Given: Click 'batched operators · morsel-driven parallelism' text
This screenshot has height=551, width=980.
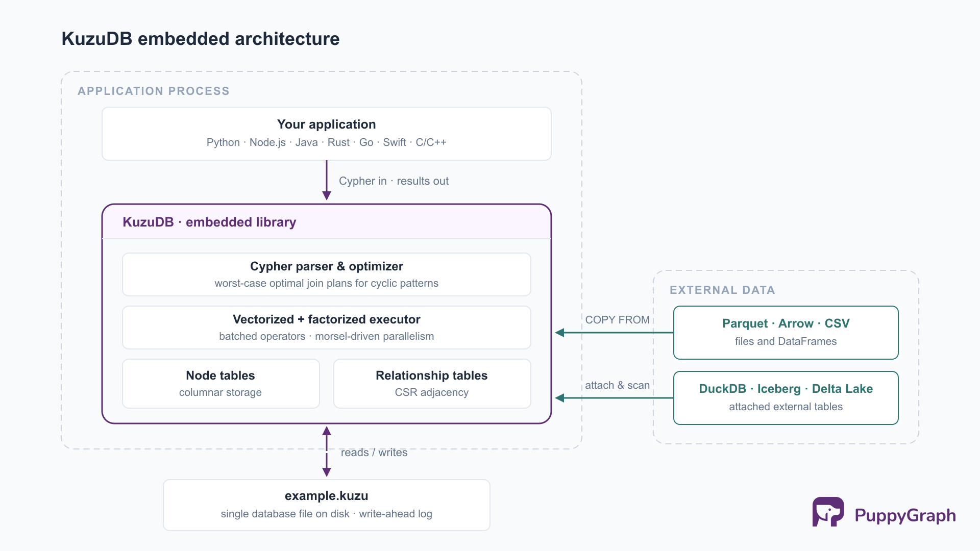Looking at the screenshot, I should coord(327,336).
